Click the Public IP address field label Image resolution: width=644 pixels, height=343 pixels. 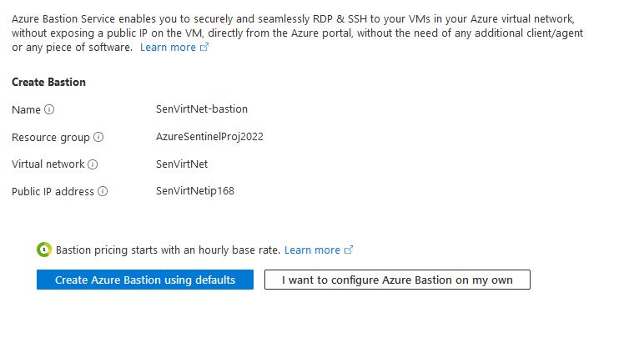53,191
